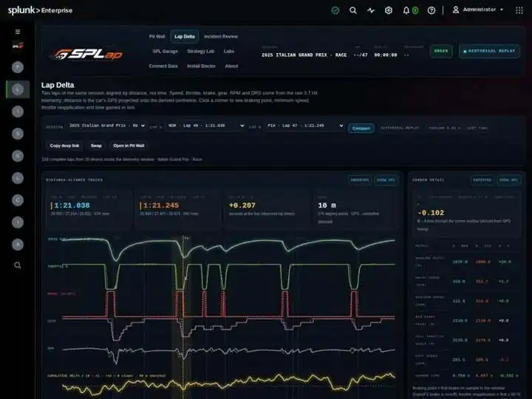Select the Lap Delta tab
The width and height of the screenshot is (532, 399).
click(185, 37)
